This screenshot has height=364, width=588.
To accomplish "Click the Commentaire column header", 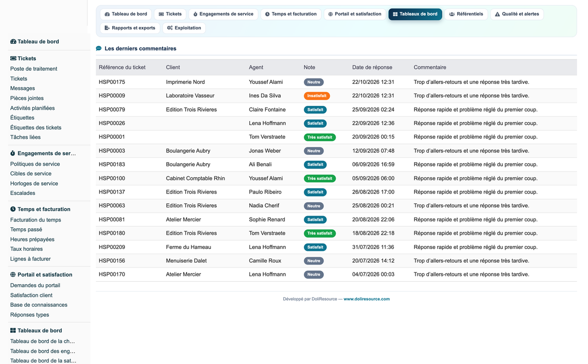I will [430, 67].
